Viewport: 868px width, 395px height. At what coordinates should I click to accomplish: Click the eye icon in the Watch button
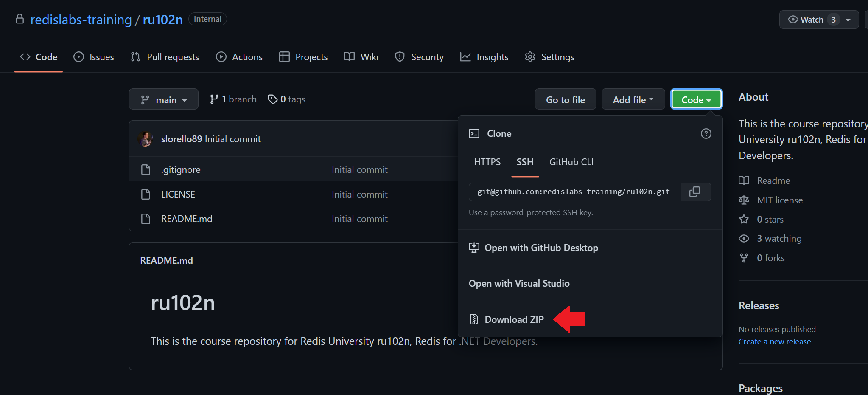coord(793,20)
